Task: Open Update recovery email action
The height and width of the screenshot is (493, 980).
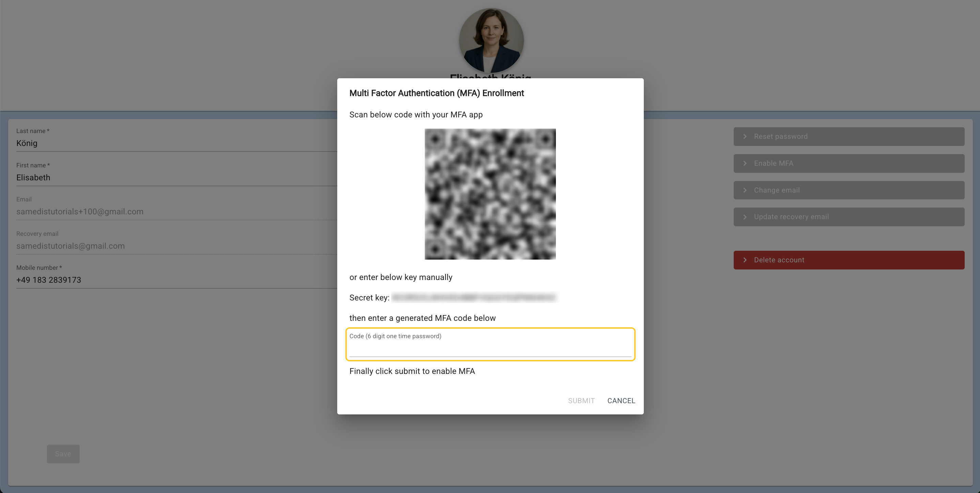Action: (849, 217)
